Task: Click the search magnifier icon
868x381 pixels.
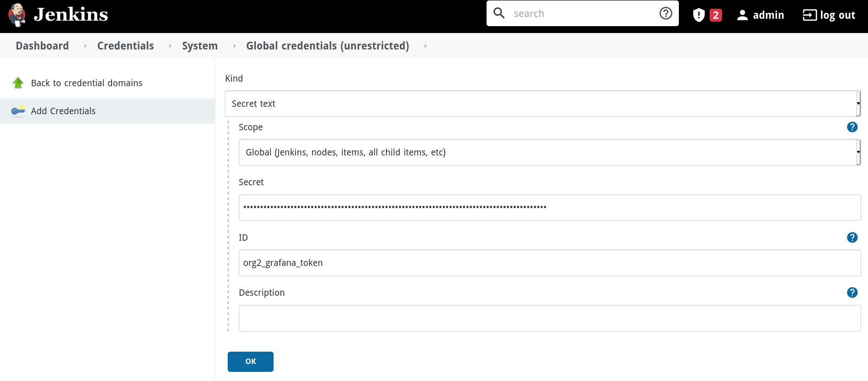Action: pyautogui.click(x=499, y=13)
